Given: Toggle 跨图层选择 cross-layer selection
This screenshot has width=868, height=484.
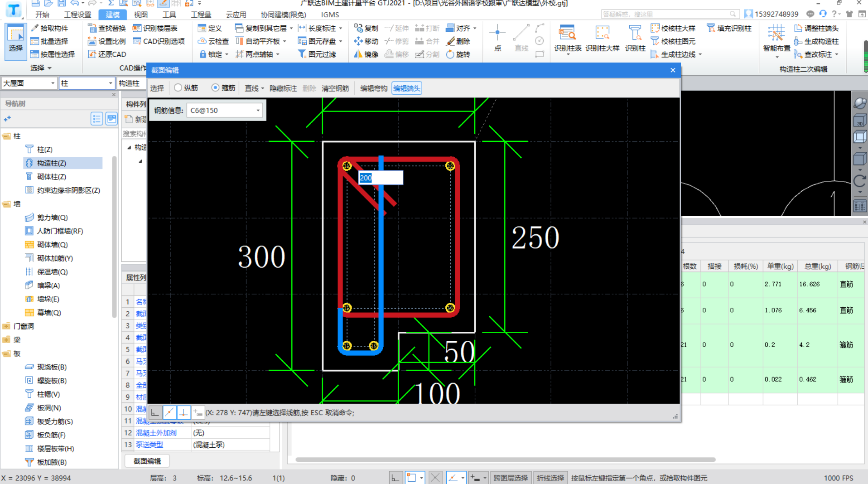Looking at the screenshot, I should pyautogui.click(x=511, y=478).
